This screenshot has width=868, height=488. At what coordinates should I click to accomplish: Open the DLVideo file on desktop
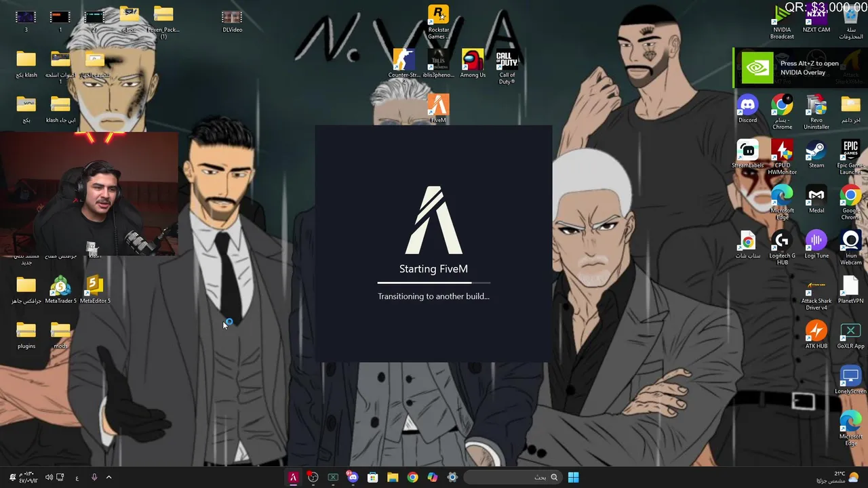pos(232,20)
